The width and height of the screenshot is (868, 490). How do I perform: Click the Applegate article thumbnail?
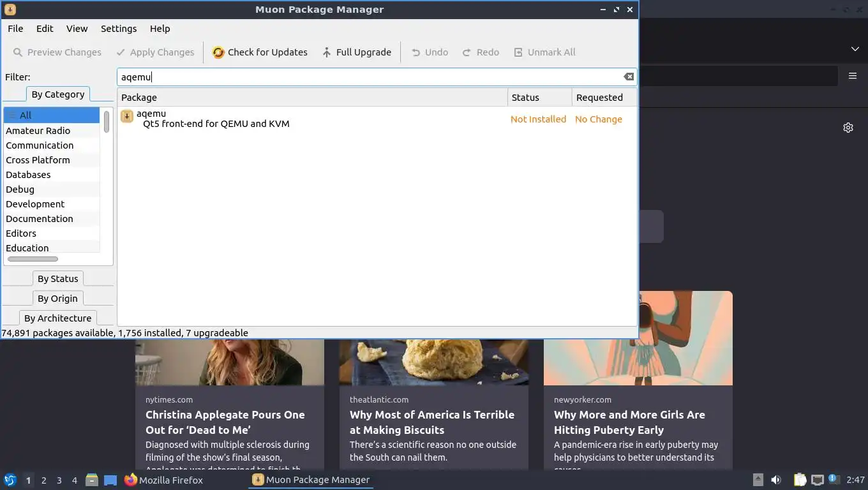(230, 362)
